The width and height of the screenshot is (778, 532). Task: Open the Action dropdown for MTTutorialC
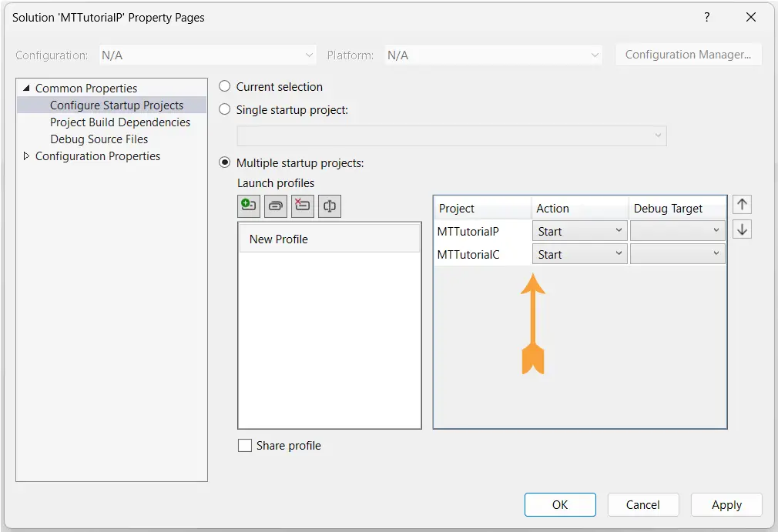coord(579,254)
